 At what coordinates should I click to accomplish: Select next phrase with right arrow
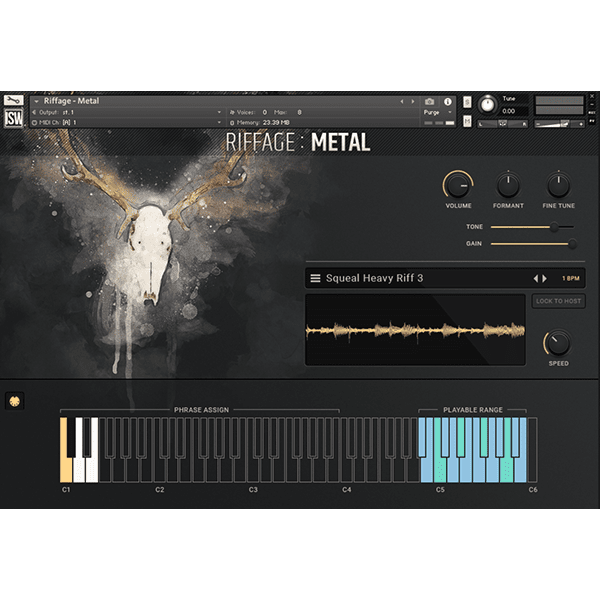545,278
